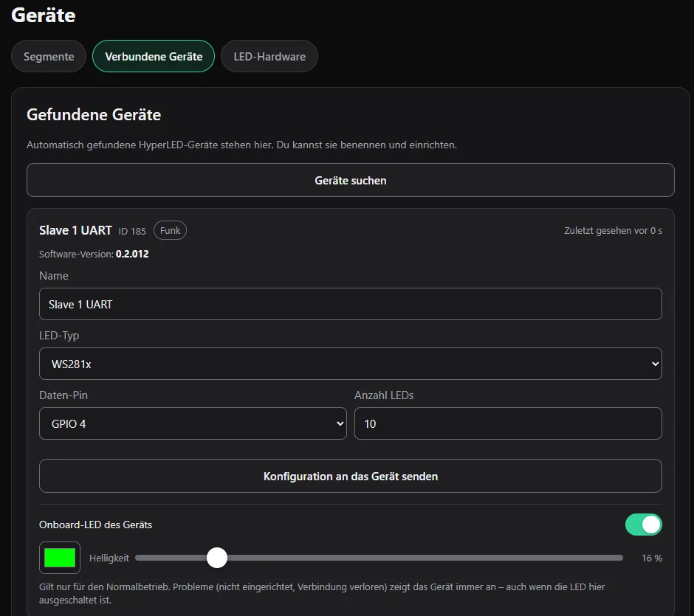Select the Verbundene Geräte tab
This screenshot has width=694, height=616.
pyautogui.click(x=154, y=56)
